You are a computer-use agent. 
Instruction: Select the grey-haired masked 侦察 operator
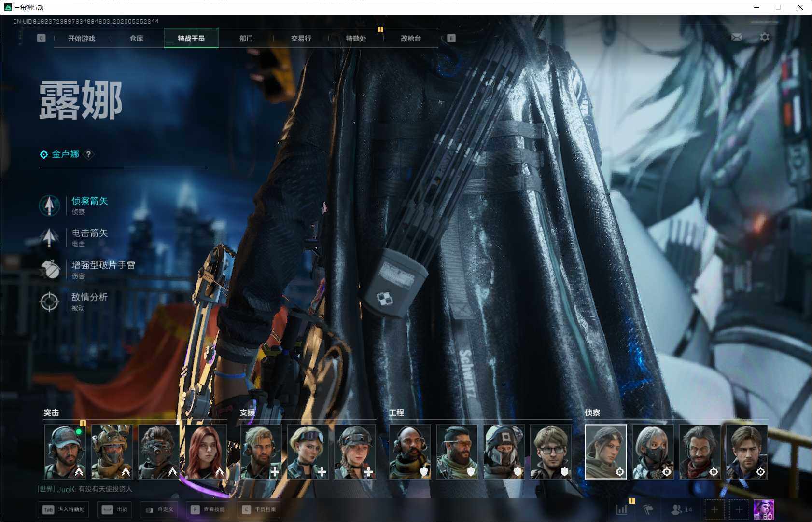click(653, 452)
